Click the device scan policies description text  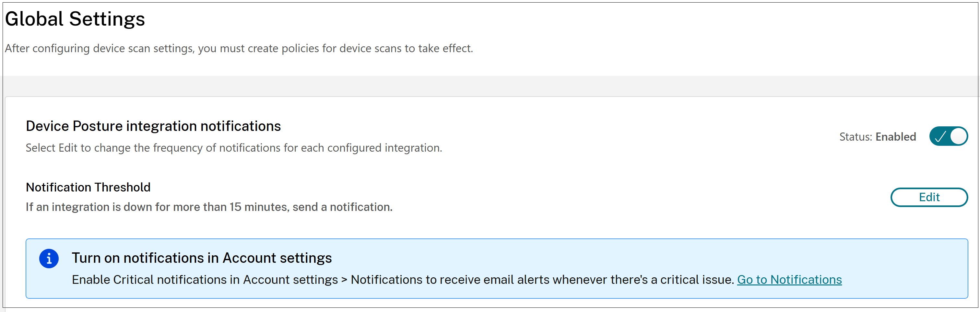(x=239, y=48)
